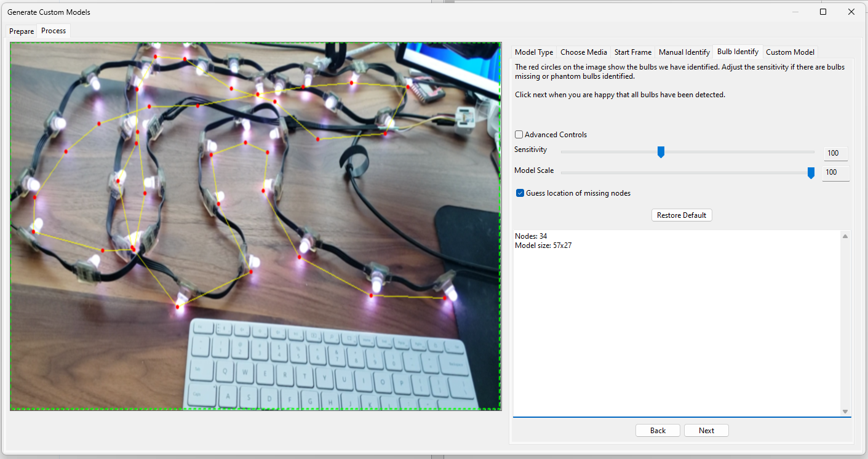
Task: Open the Manual Identify step
Action: click(x=683, y=52)
